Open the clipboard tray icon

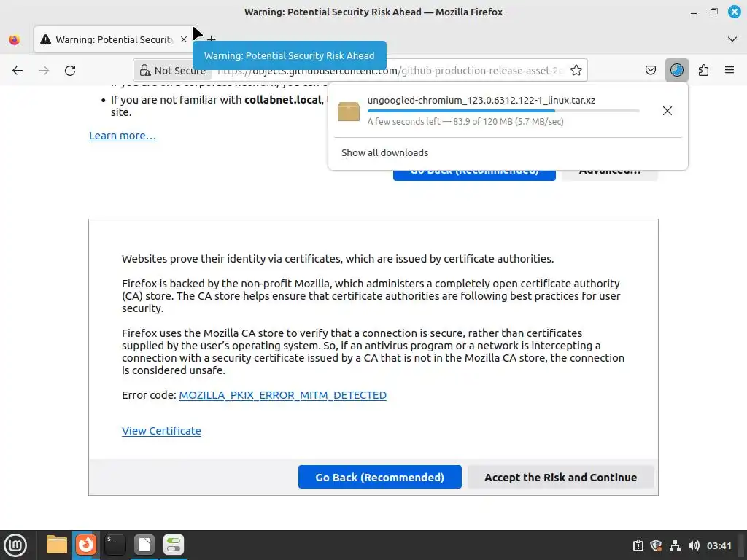(x=638, y=545)
